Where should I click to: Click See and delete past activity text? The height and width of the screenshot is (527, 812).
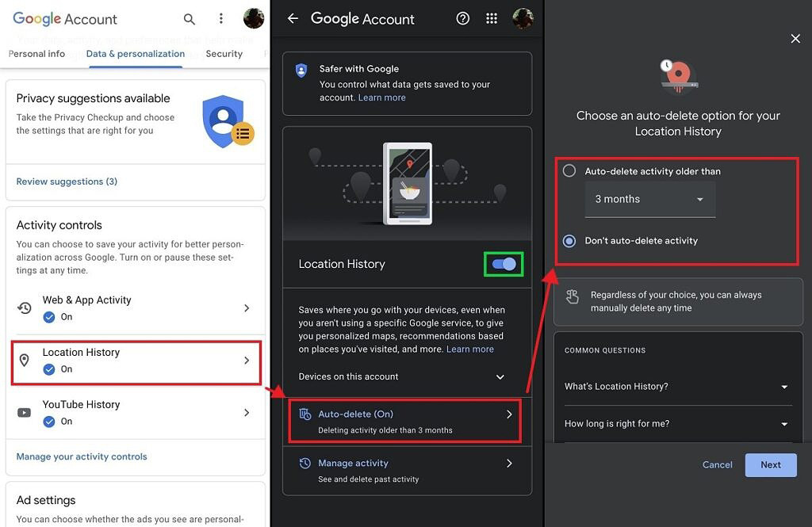point(368,479)
